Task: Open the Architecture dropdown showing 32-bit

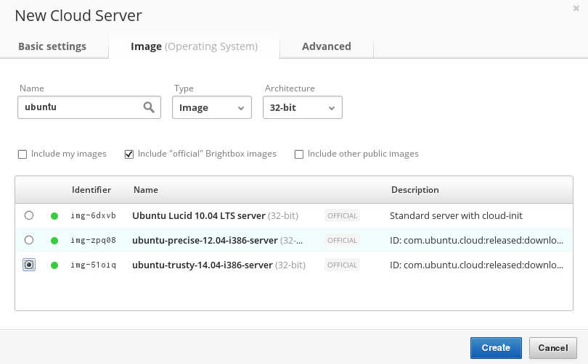Action: click(x=303, y=107)
